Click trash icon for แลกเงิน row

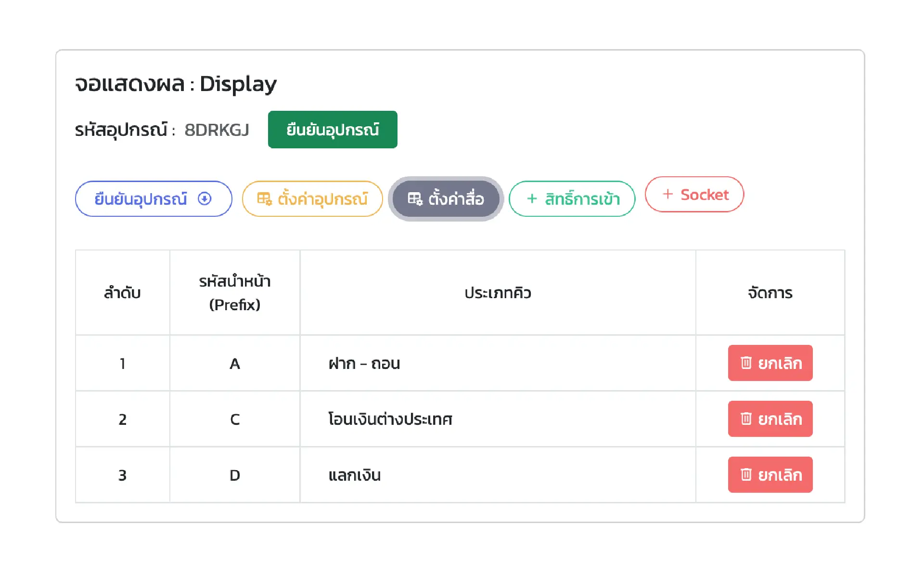(x=746, y=474)
